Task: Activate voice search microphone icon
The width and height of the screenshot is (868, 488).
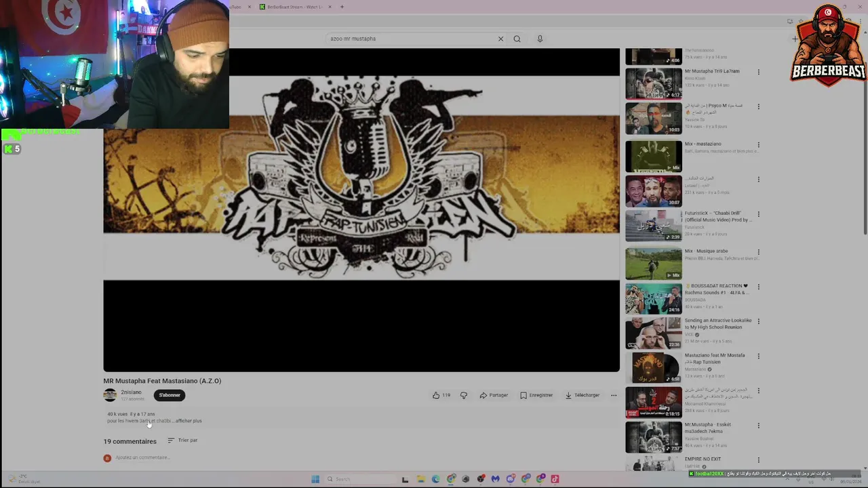Action: (x=540, y=39)
